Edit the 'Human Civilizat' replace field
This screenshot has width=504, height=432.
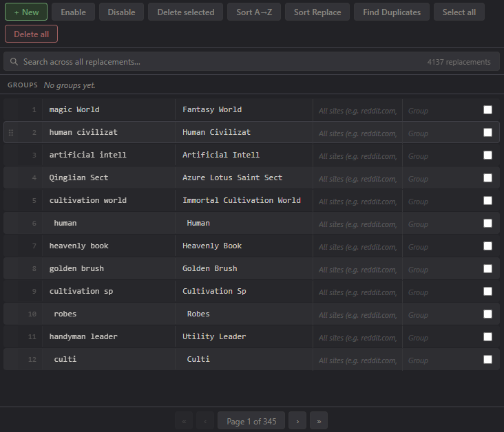point(244,132)
